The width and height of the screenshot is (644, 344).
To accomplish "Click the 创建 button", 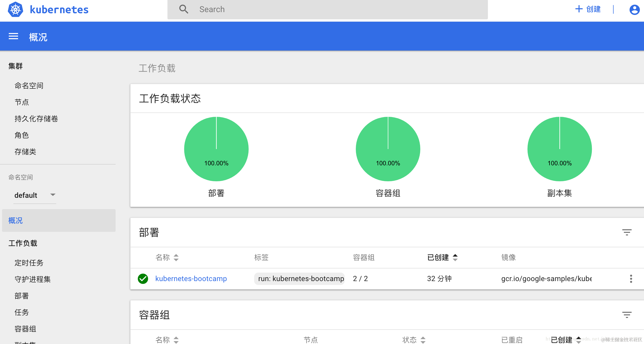I will 588,9.
